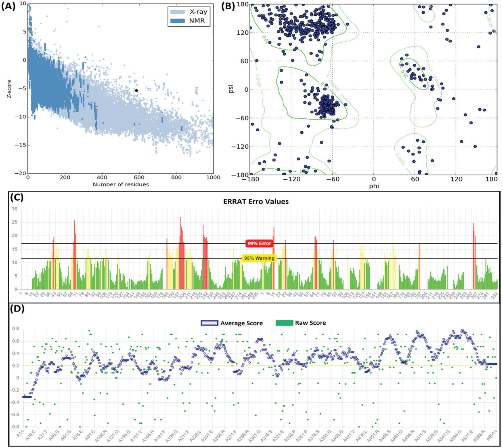503x448 pixels.
Task: Click the NMR dark blue legend swatch
Action: click(x=178, y=21)
